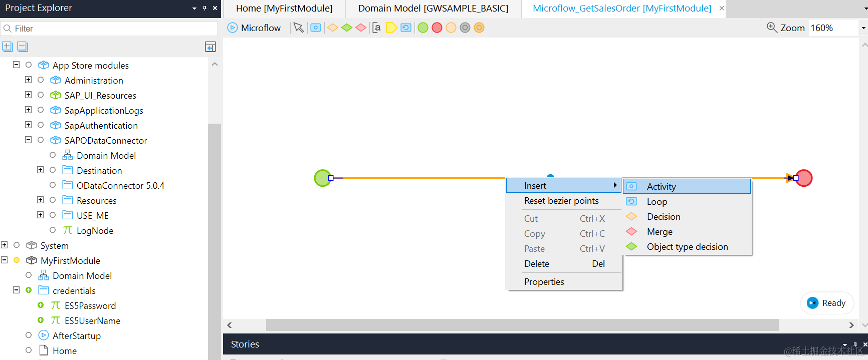Pin the Stories panel
This screenshot has height=360, width=868.
(x=855, y=344)
